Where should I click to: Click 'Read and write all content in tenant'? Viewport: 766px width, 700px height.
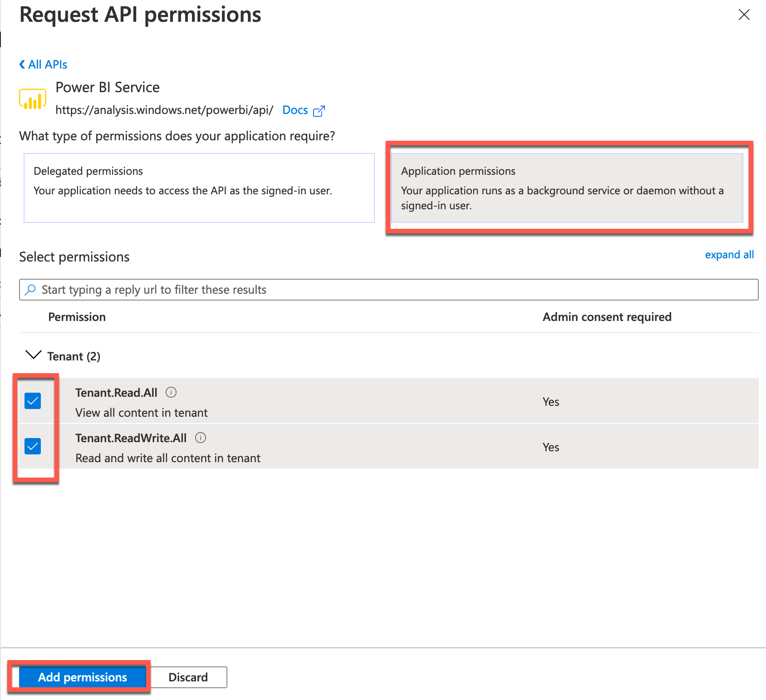tap(168, 458)
